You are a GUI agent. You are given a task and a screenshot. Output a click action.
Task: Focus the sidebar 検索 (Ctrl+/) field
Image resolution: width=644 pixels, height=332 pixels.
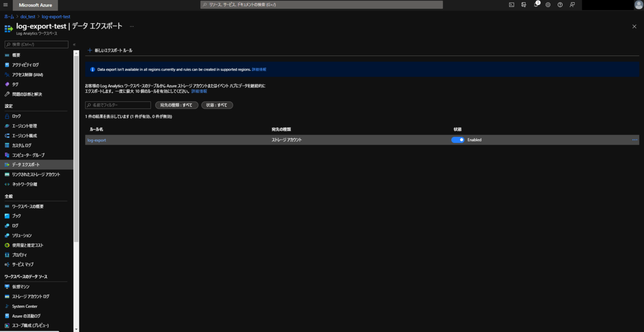36,45
